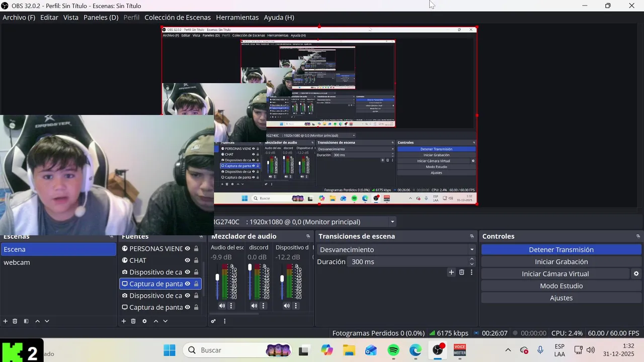Pop out the Fuentes panel
Viewport: 644px width, 362px height.
(x=201, y=236)
